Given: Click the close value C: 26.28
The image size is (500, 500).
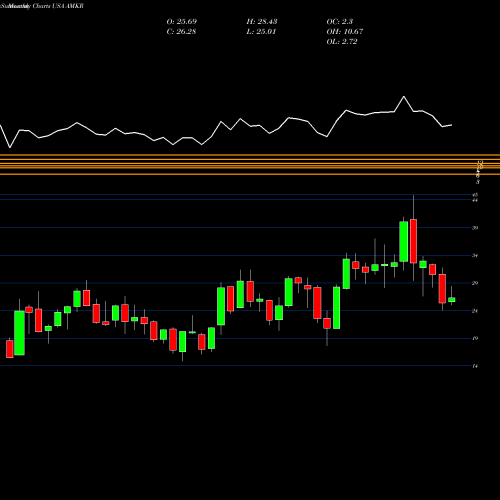Looking at the screenshot, I should click(x=181, y=32).
